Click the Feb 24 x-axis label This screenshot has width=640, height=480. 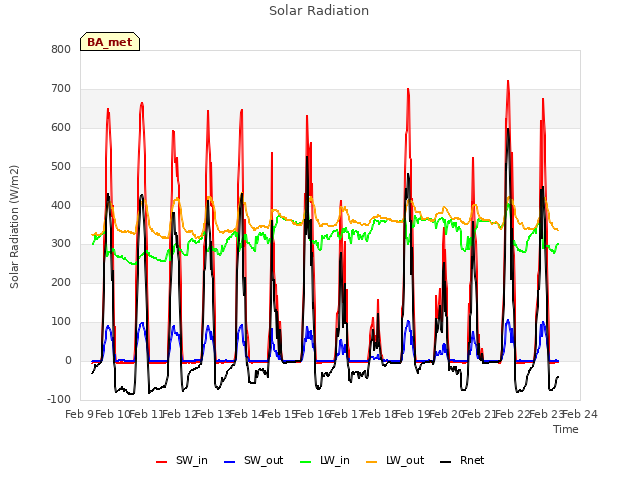(580, 414)
